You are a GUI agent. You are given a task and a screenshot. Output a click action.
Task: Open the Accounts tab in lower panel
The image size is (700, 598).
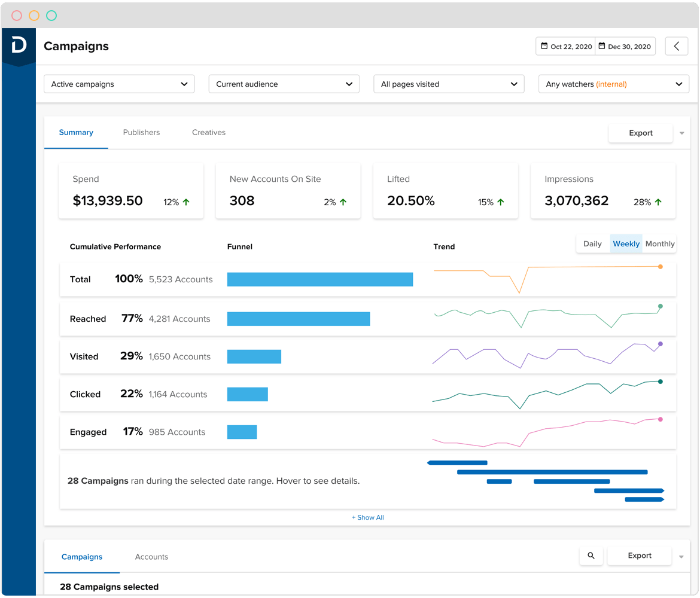(x=151, y=557)
